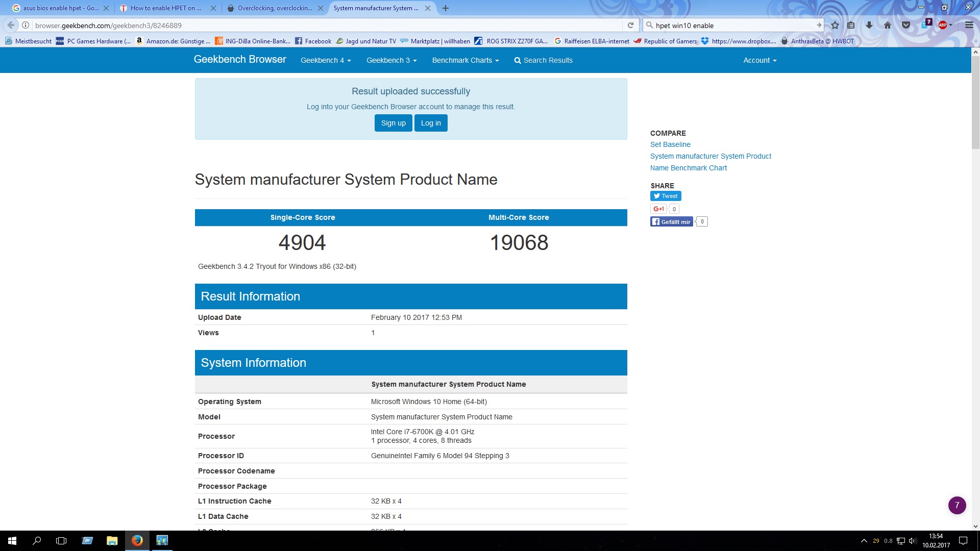
Task: Open the Marktplatz willhaben bookmark
Action: 435,41
